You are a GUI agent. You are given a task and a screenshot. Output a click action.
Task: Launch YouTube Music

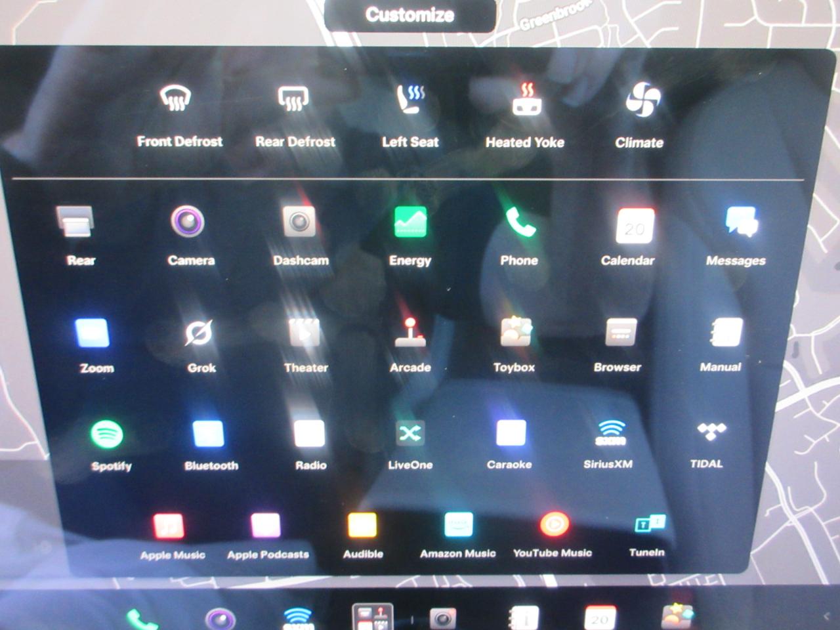pos(553,535)
